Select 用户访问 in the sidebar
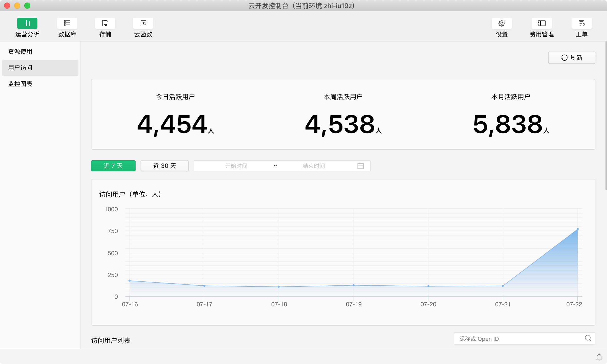The image size is (607, 364). tap(20, 68)
